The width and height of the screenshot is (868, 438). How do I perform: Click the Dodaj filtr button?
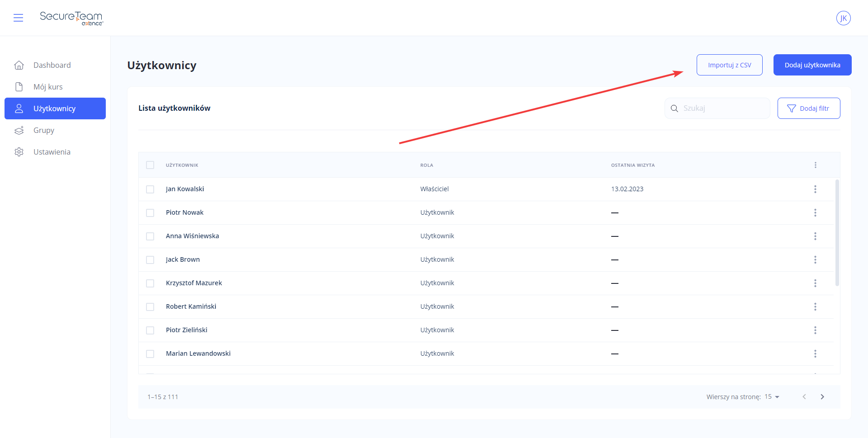pos(809,108)
